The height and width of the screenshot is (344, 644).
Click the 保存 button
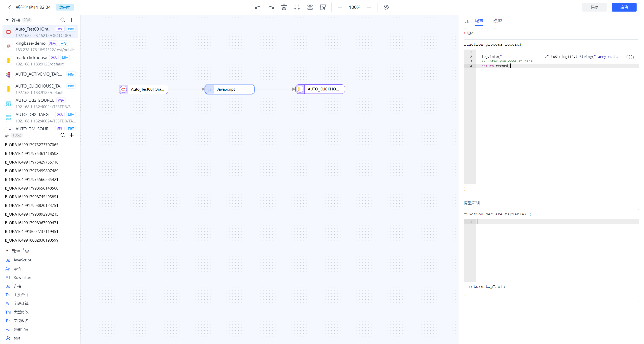594,7
